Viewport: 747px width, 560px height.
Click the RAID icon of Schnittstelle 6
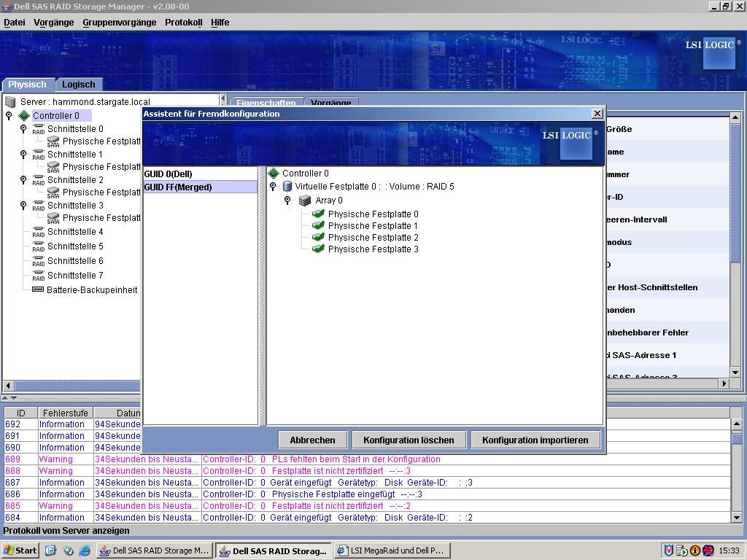pyautogui.click(x=39, y=261)
